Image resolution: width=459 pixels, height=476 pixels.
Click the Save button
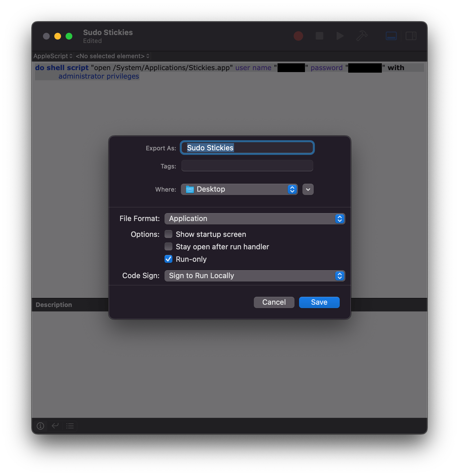pyautogui.click(x=319, y=302)
